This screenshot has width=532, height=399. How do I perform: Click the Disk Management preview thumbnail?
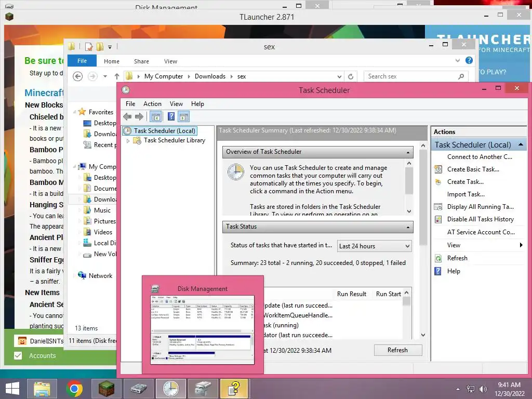tap(202, 329)
